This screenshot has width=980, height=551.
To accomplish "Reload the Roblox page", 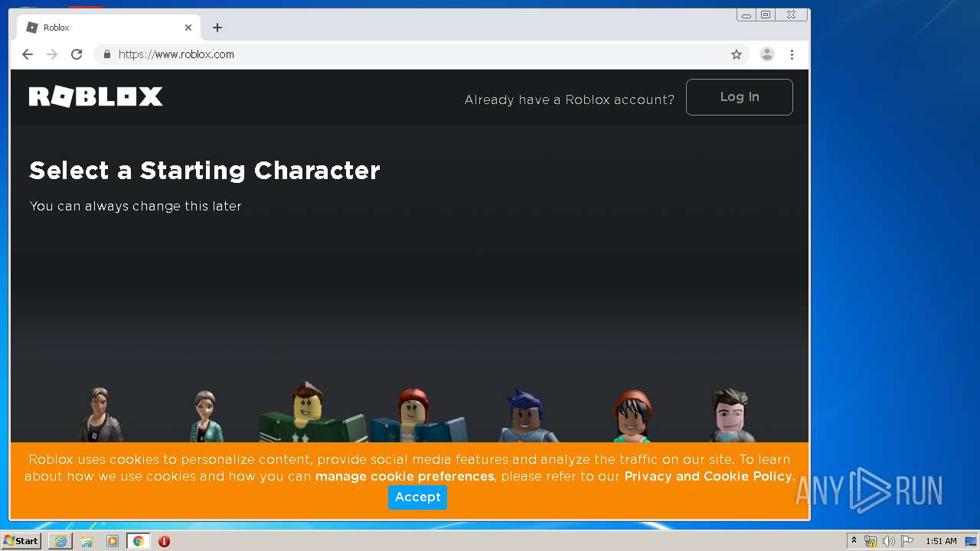I will (77, 54).
